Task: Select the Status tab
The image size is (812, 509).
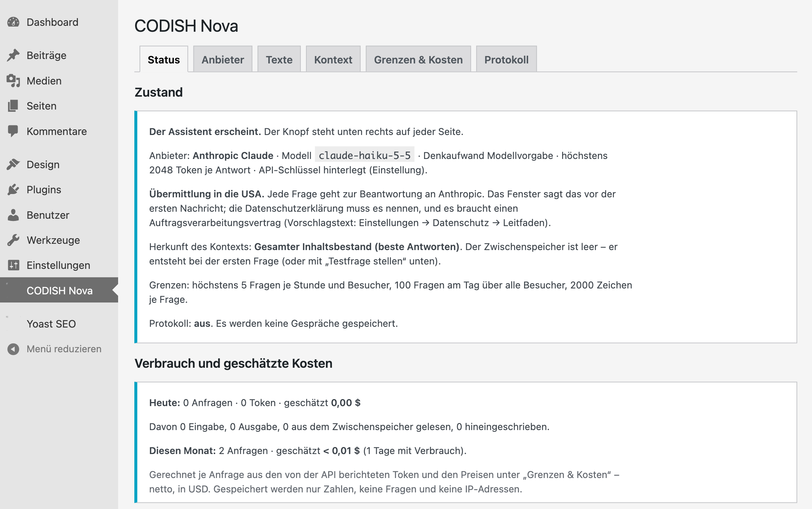Action: 164,59
